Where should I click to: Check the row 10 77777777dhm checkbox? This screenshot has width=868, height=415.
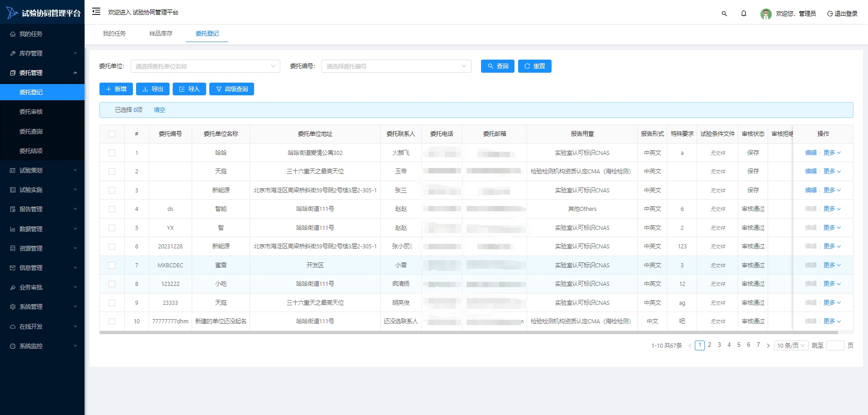pos(112,322)
